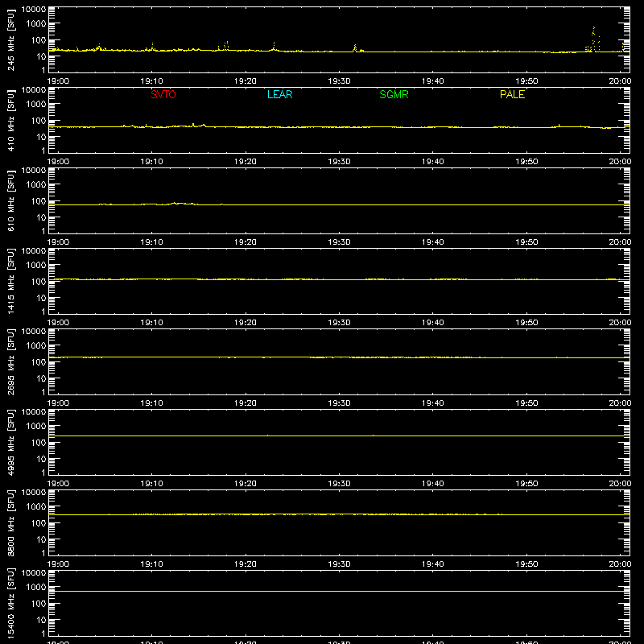Click 19:20 tick under the 245 MHz panel
644x644 pixels.
coord(246,81)
